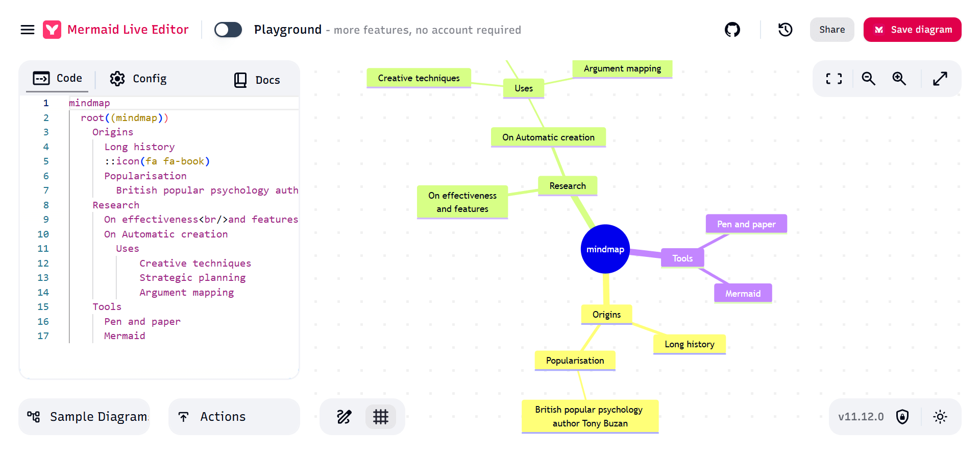The width and height of the screenshot is (980, 453).
Task: Click the mindmap root node
Action: point(605,249)
